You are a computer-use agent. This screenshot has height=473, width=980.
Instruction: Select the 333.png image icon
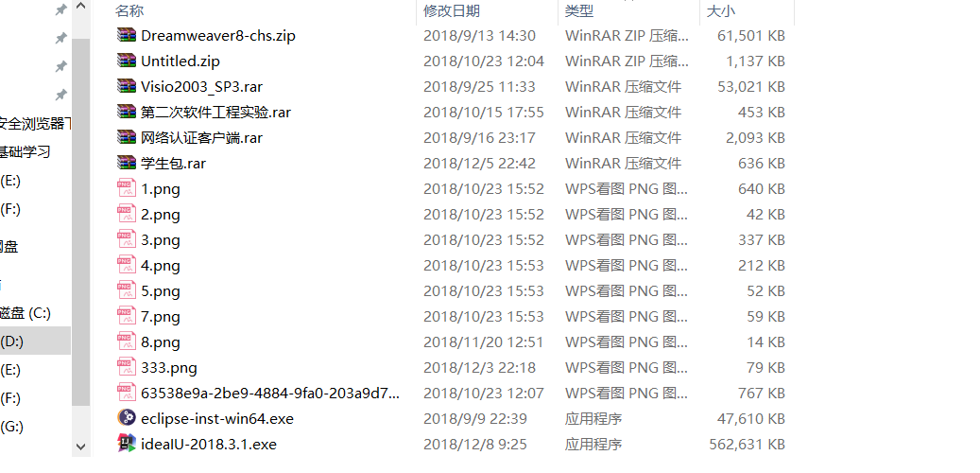pyautogui.click(x=127, y=367)
